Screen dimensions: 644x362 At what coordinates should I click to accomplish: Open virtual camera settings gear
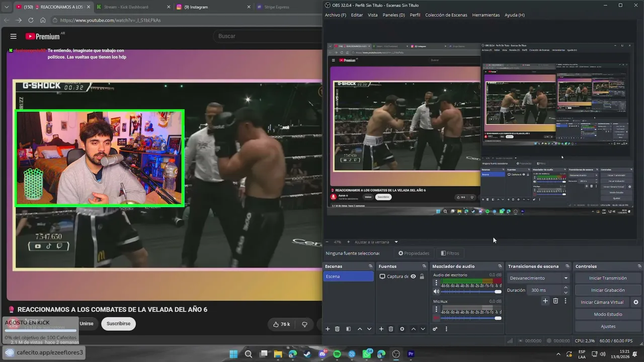[x=636, y=302]
